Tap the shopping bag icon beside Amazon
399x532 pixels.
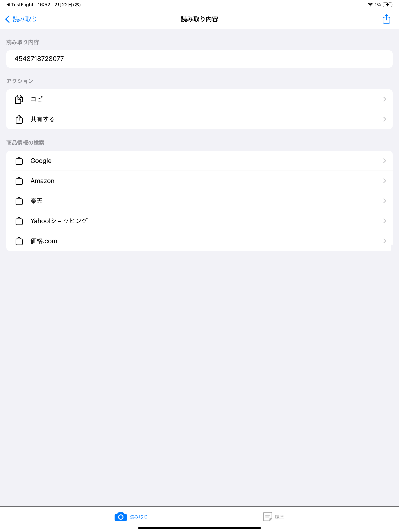point(19,181)
